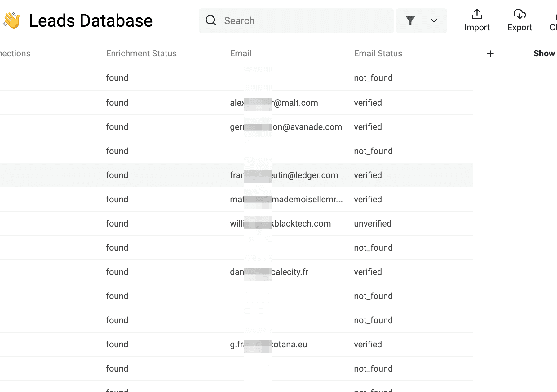The width and height of the screenshot is (557, 392).
Task: Expand the filter dropdown chevron
Action: pyautogui.click(x=434, y=21)
